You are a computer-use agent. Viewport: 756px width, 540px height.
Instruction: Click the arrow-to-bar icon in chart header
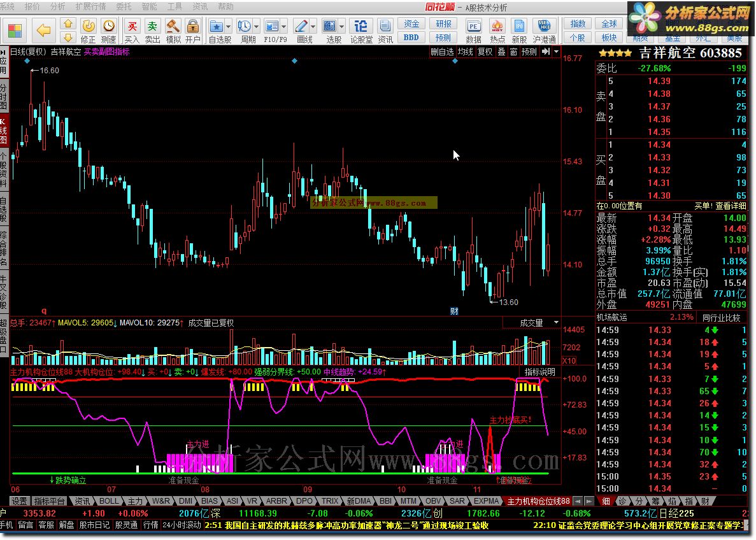[546, 52]
